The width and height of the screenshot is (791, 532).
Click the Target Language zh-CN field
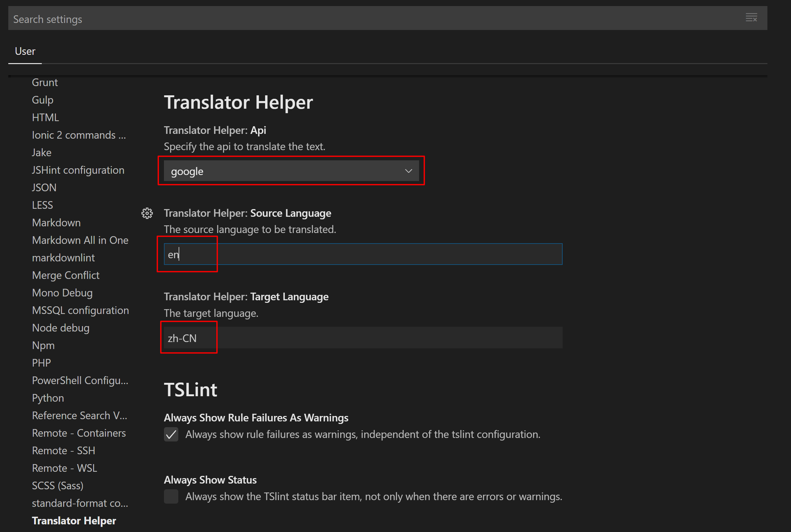(x=363, y=338)
